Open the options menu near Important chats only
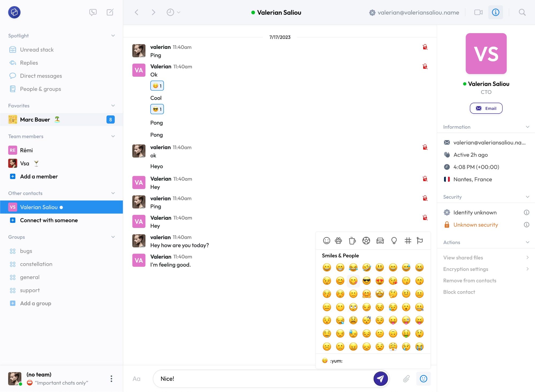535x392 pixels. coord(111,379)
